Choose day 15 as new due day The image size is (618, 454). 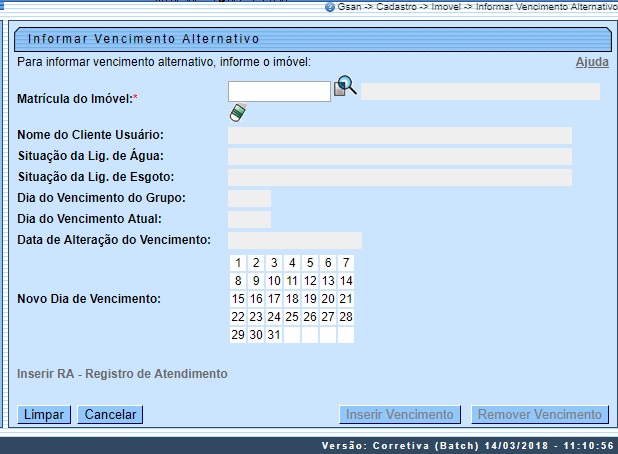point(238,299)
